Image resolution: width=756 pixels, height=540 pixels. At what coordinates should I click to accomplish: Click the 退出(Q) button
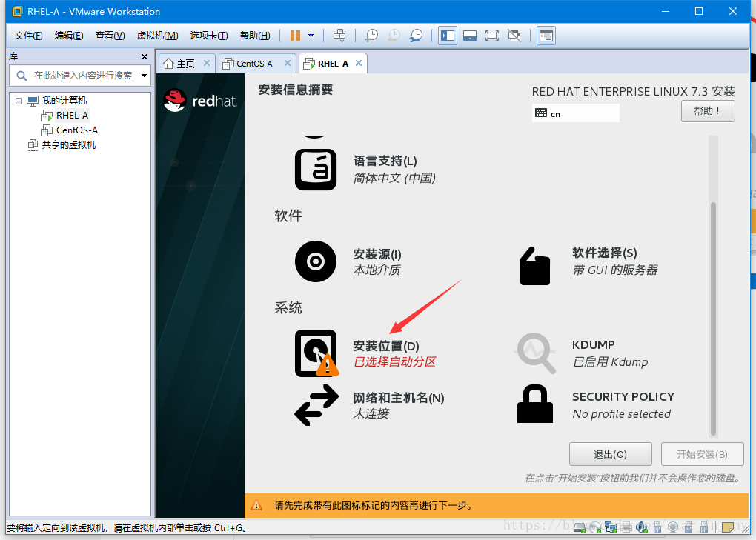(x=611, y=454)
